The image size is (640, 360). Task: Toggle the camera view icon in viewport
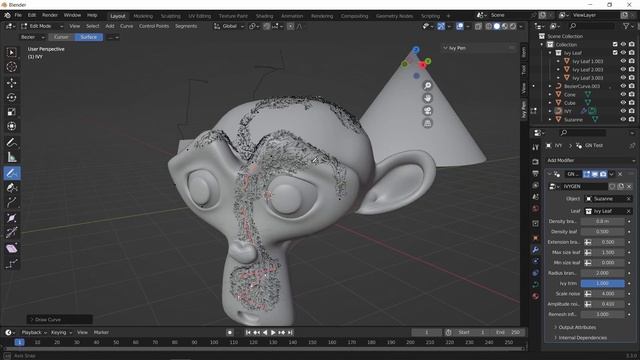click(x=427, y=111)
